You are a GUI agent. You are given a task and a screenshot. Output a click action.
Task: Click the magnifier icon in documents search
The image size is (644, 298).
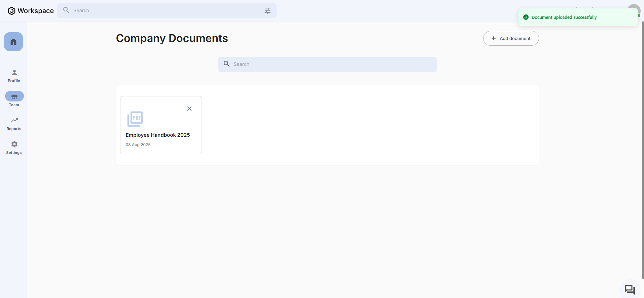(x=227, y=64)
